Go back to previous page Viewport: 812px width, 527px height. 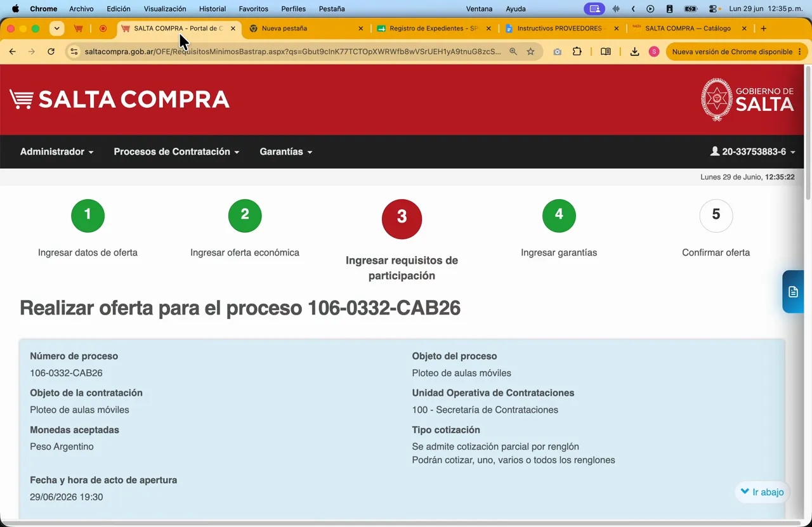point(13,51)
